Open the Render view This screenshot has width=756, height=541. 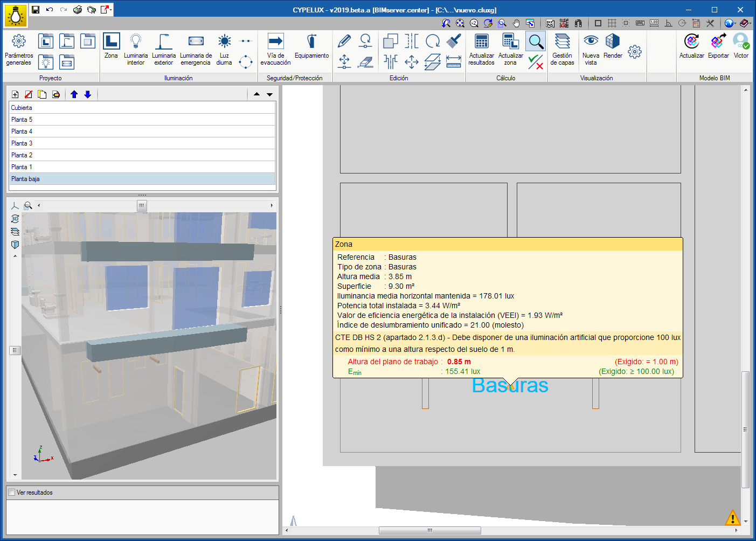click(x=613, y=46)
